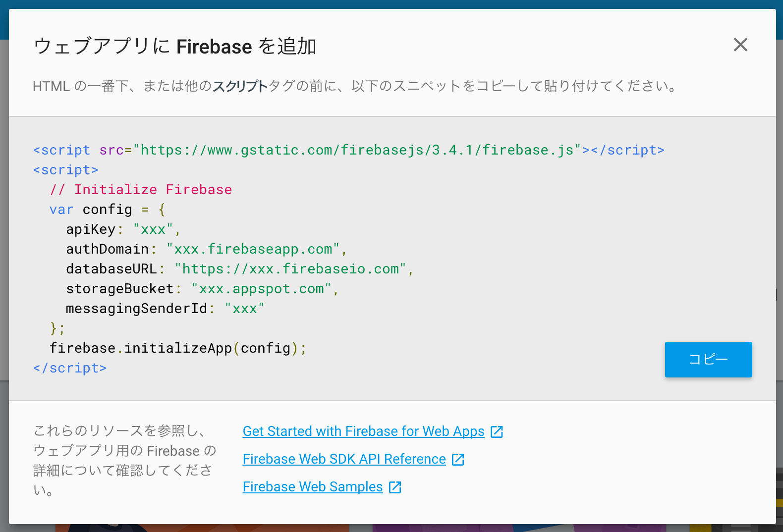Click the closing </script> tag

(x=70, y=368)
